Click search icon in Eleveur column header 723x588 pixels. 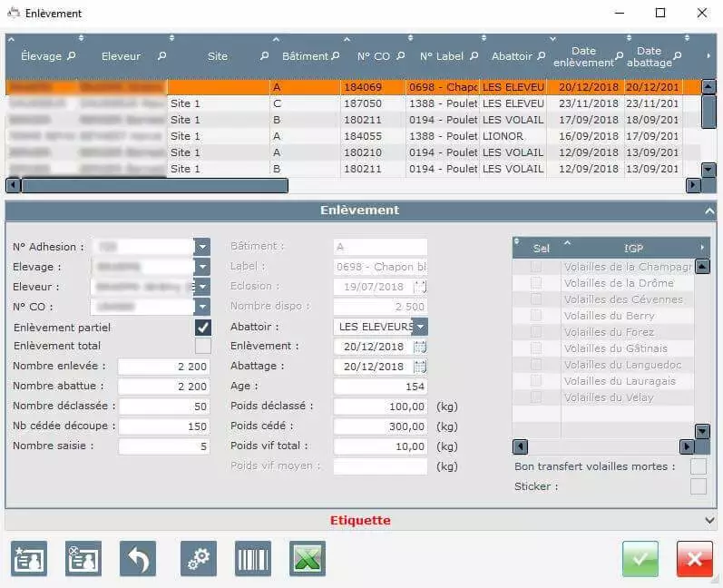tap(161, 55)
